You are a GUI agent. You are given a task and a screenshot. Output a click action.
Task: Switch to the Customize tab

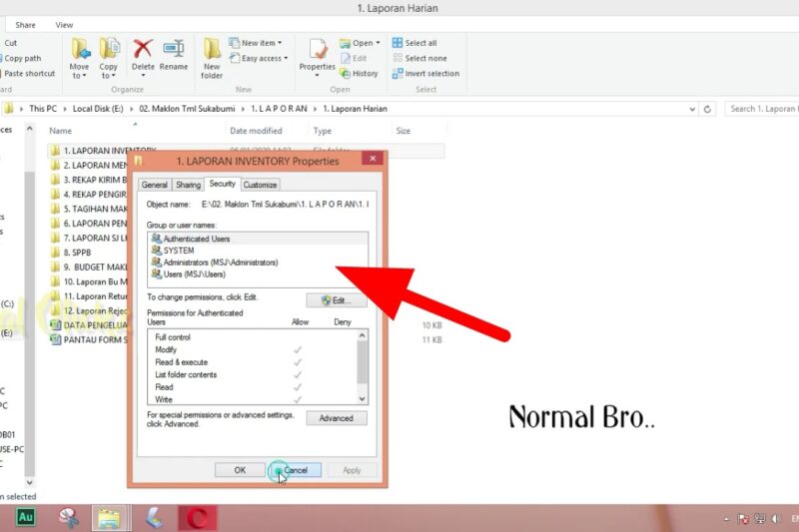click(260, 185)
